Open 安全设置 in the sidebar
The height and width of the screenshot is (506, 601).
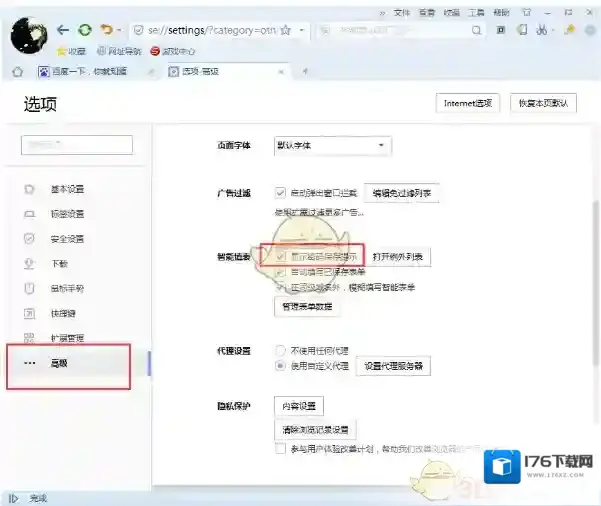click(x=67, y=239)
